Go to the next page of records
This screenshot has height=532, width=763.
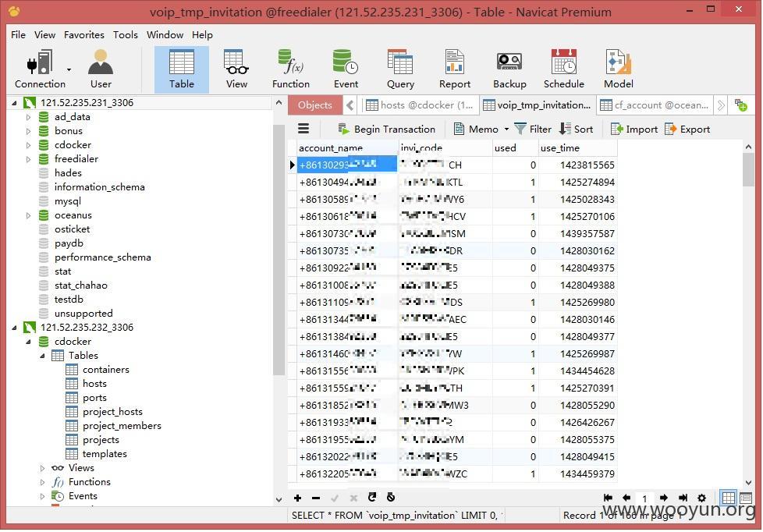(x=664, y=498)
